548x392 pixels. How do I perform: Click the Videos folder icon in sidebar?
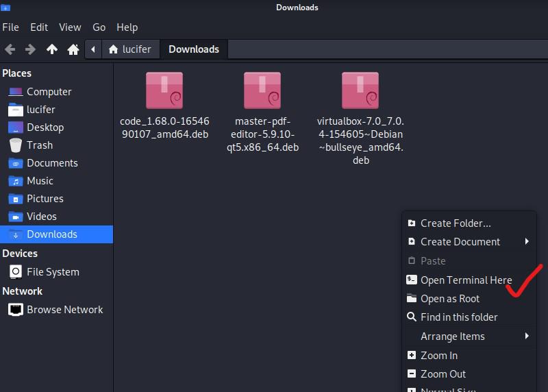point(15,217)
